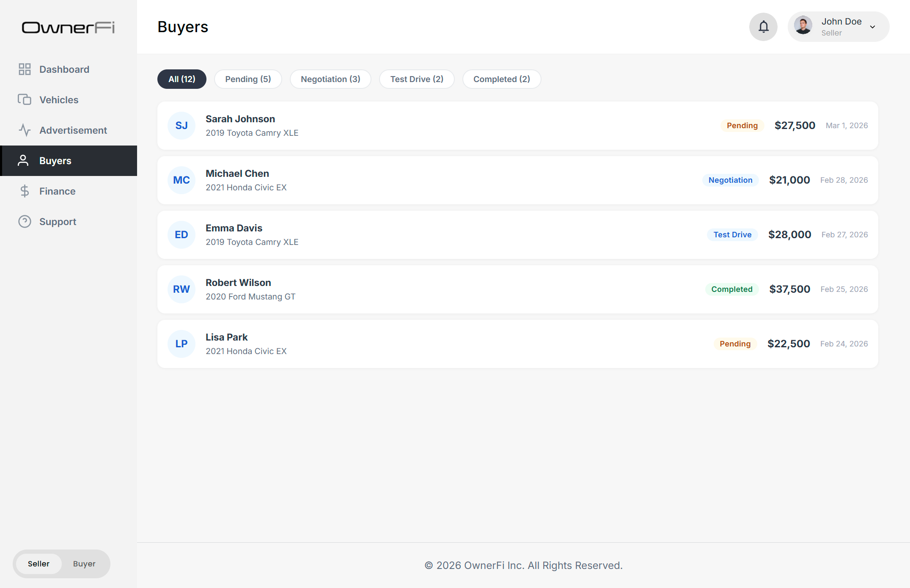This screenshot has height=588, width=910.
Task: Open Michael Chen buyer name
Action: coord(237,173)
